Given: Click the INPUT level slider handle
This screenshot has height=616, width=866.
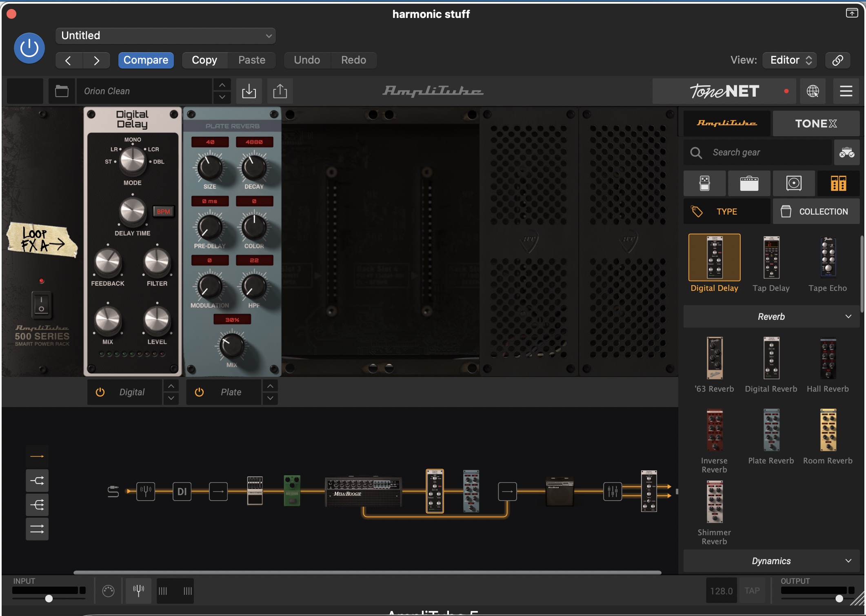Looking at the screenshot, I should (49, 598).
